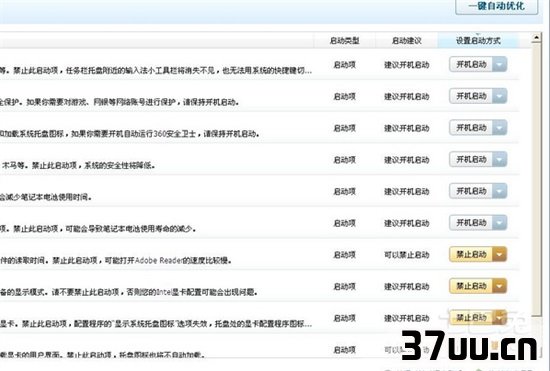Click the vertical scrollbar thumb

pyautogui.click(x=536, y=179)
